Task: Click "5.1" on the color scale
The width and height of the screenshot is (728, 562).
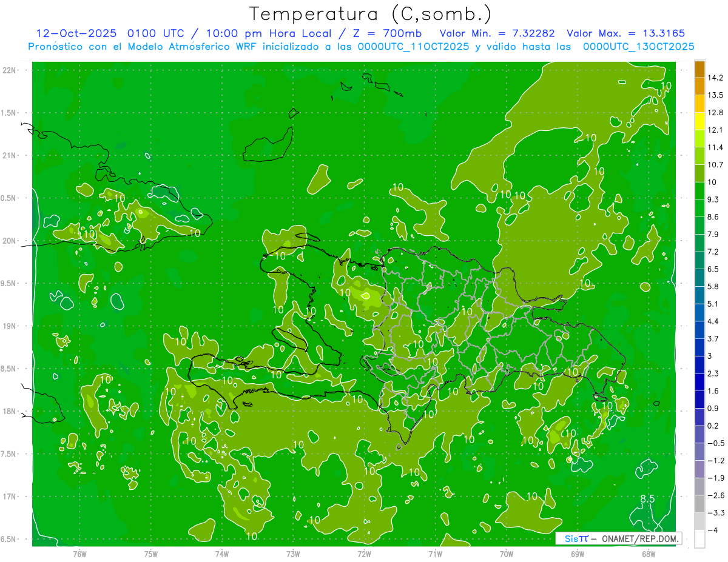Action: [x=713, y=304]
